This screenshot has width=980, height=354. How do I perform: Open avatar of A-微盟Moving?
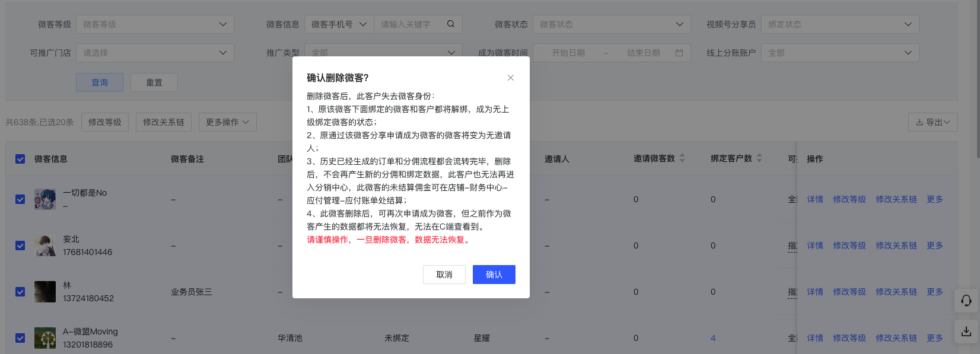tap(45, 338)
